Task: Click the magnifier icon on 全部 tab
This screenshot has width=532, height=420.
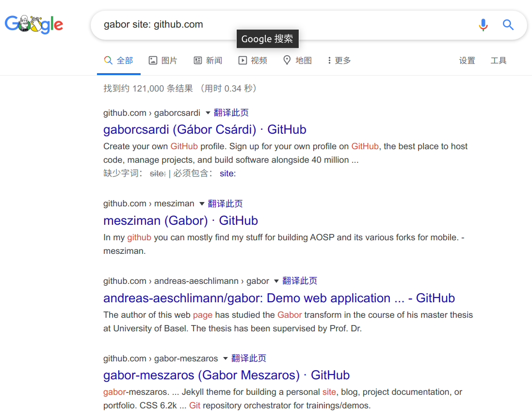Action: (108, 61)
